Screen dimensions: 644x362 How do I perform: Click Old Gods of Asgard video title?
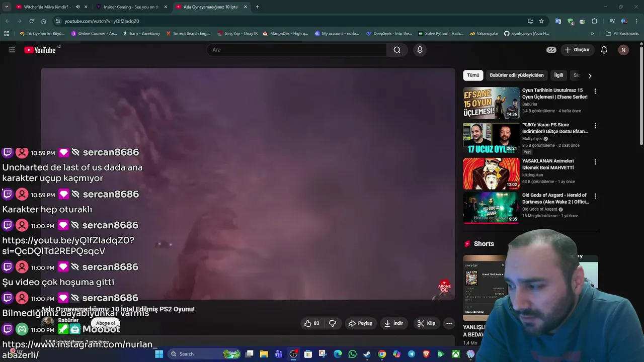[555, 198]
